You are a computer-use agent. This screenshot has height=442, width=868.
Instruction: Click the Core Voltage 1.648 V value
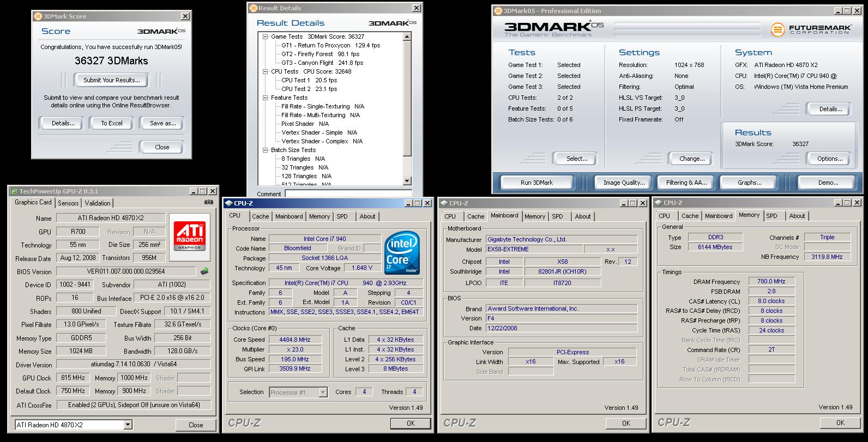(362, 268)
